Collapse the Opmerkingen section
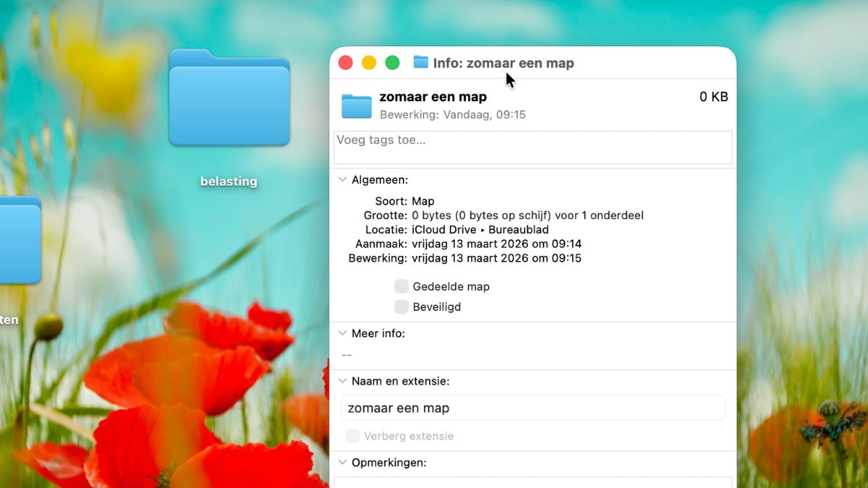The image size is (868, 488). point(341,463)
